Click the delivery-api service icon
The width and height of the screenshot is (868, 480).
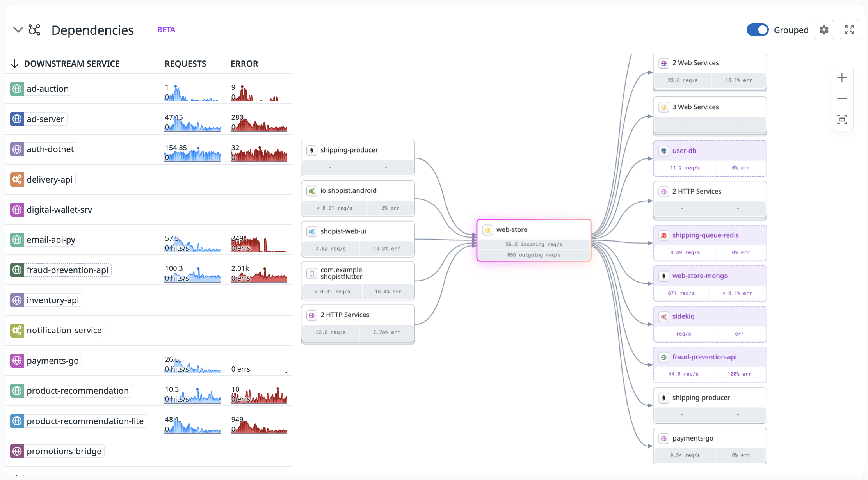click(x=17, y=180)
